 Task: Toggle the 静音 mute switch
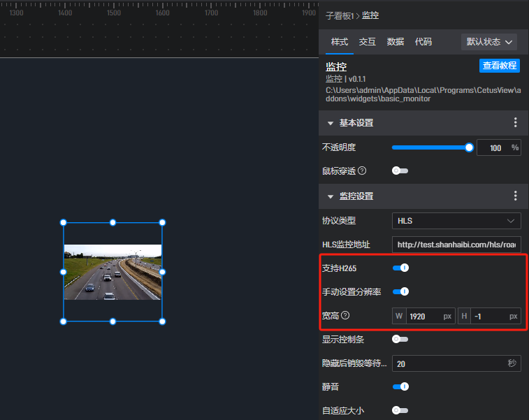[x=400, y=386]
